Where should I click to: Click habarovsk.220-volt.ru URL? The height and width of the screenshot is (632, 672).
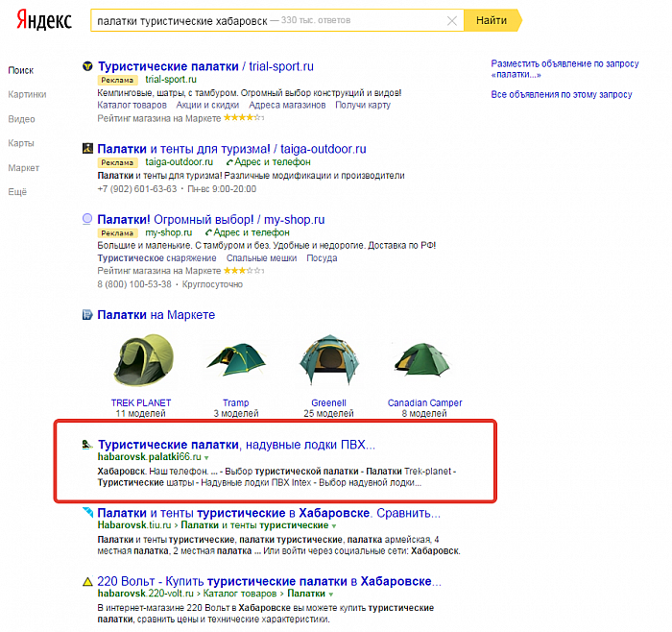[146, 594]
